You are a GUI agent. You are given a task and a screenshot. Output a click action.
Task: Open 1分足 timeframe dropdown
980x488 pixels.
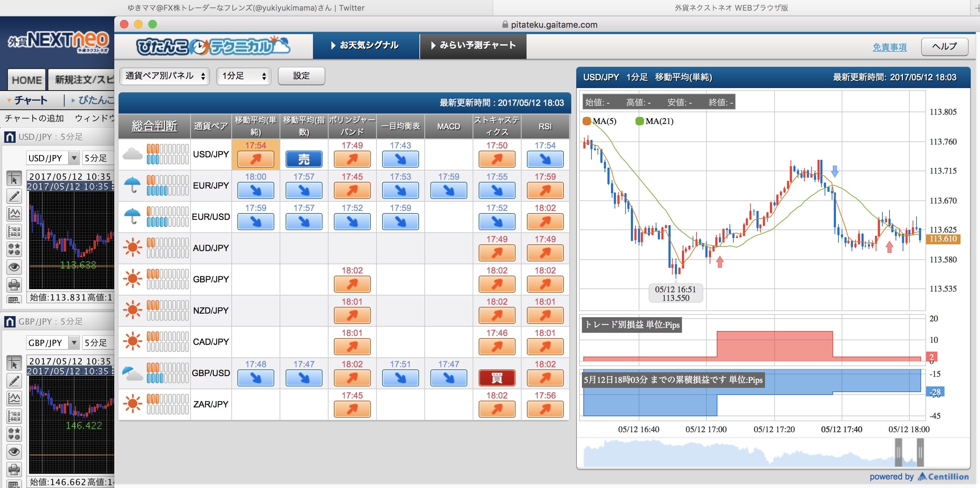(243, 76)
